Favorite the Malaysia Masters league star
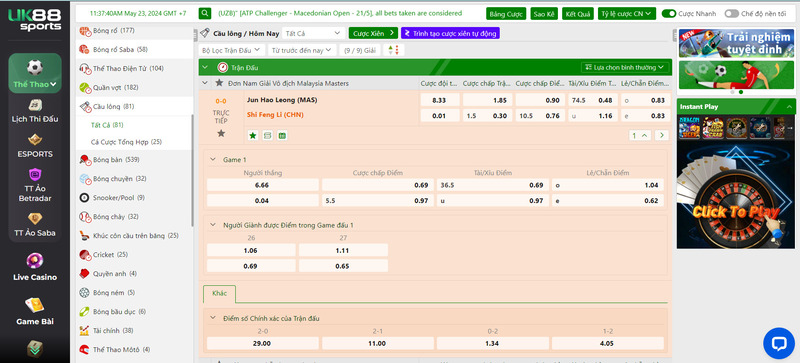This screenshot has height=363, width=800. pyautogui.click(x=219, y=83)
